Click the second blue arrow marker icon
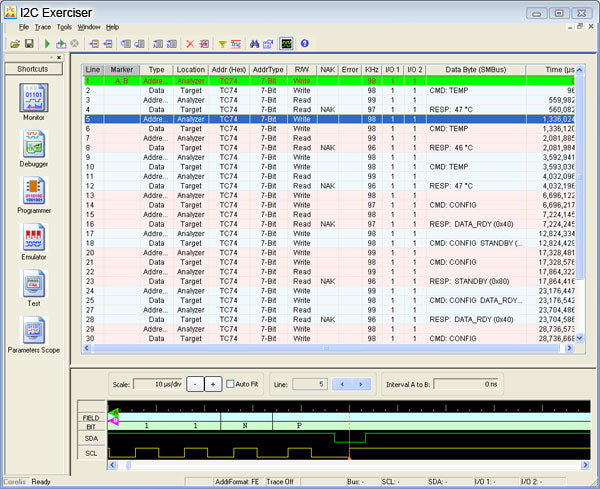This screenshot has width=600, height=489. pyautogui.click(x=108, y=44)
